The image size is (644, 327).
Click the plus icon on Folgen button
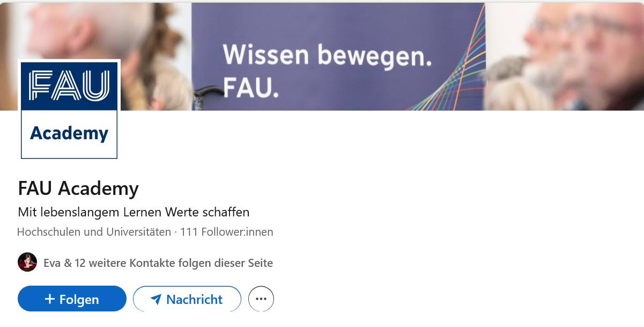tap(50, 299)
